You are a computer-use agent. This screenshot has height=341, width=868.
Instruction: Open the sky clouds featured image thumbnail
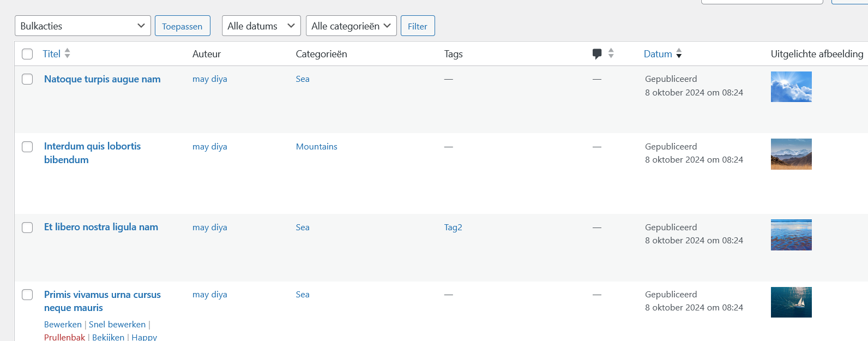click(791, 87)
